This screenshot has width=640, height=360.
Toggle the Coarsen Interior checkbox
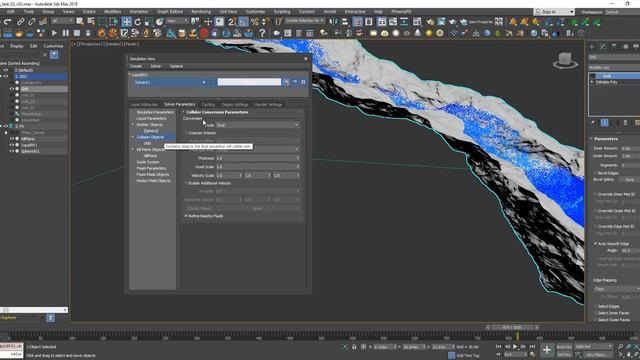(186, 133)
